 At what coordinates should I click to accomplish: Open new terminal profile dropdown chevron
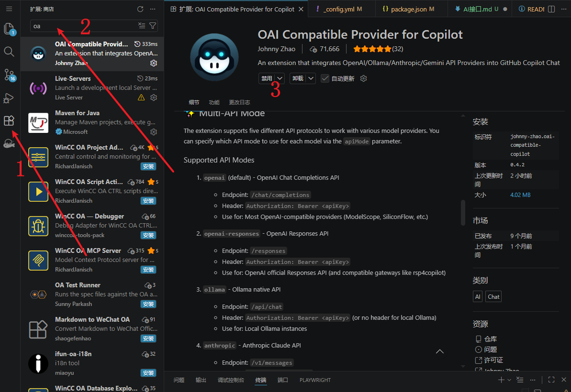[x=509, y=380]
